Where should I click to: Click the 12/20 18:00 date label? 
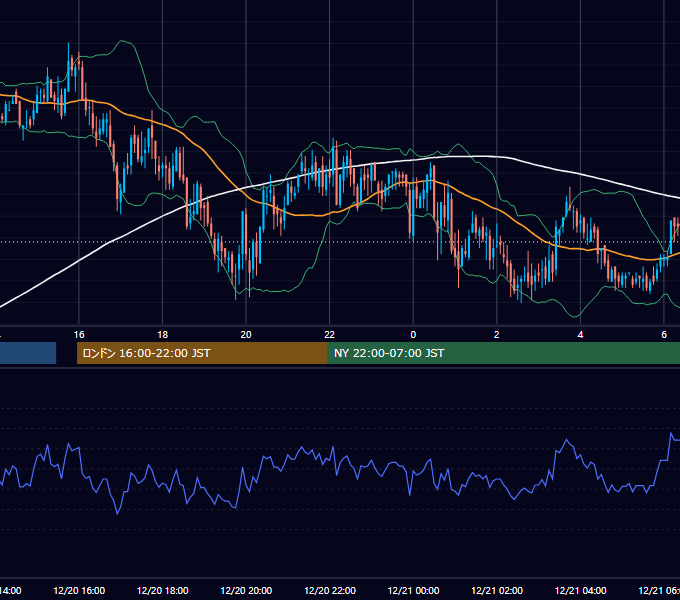click(x=163, y=590)
